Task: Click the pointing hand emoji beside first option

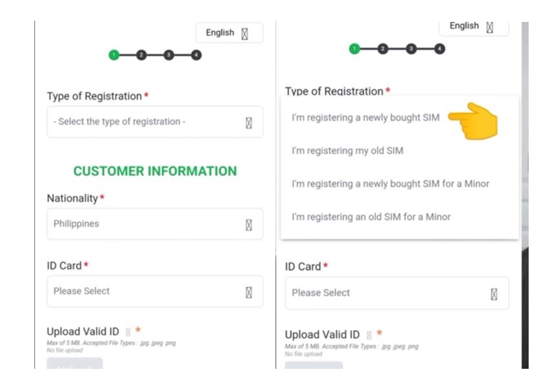Action: pos(473,121)
